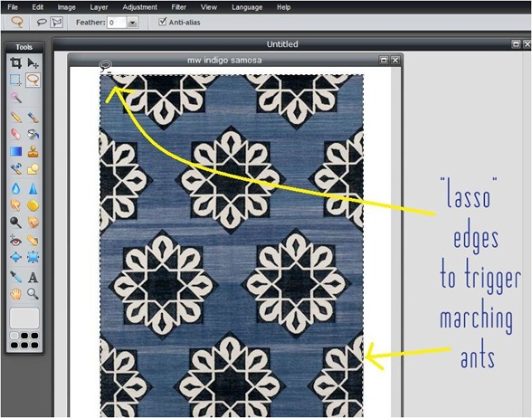Select the Blur tool
Image resolution: width=532 pixels, height=418 pixels.
coord(15,188)
